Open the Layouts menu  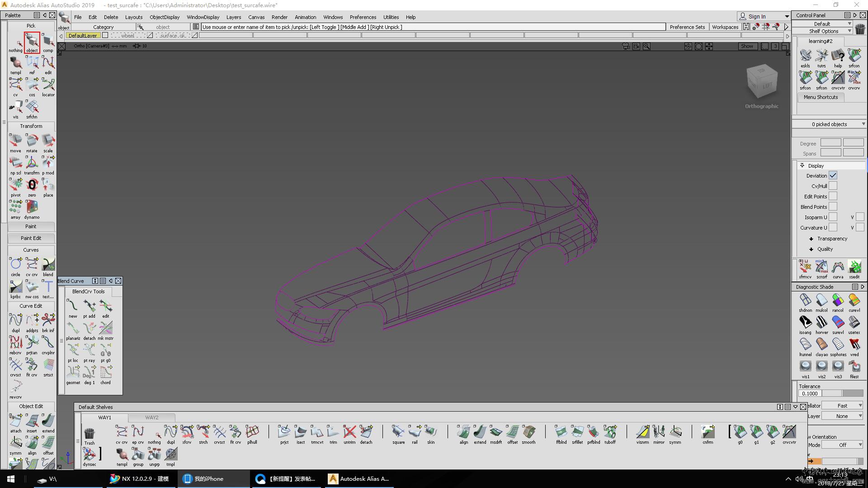133,17
